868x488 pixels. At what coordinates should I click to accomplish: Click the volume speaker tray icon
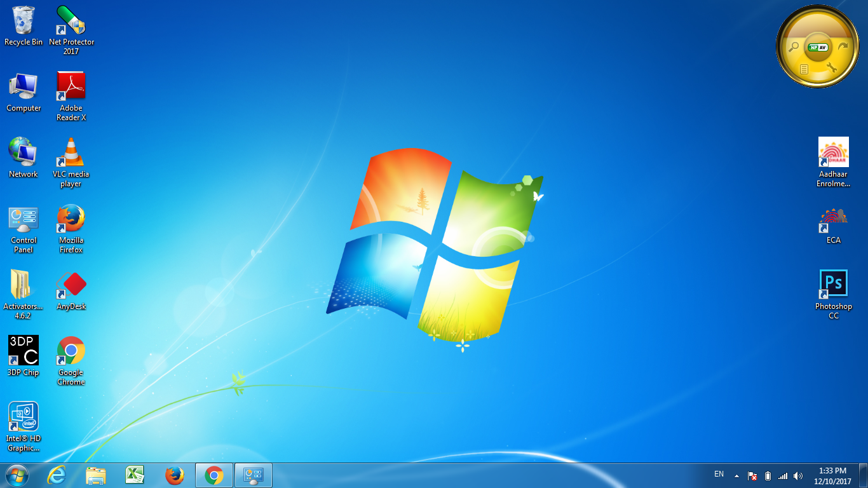tap(798, 476)
